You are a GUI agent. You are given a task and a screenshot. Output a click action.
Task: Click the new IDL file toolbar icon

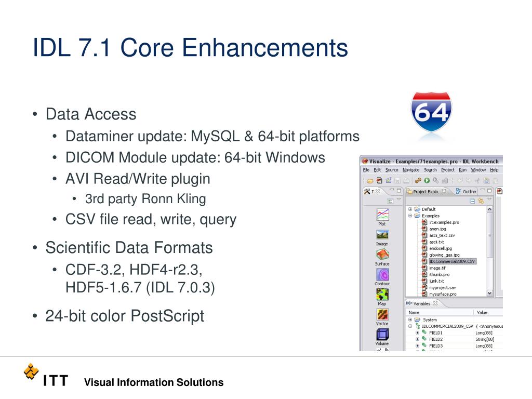(x=379, y=181)
